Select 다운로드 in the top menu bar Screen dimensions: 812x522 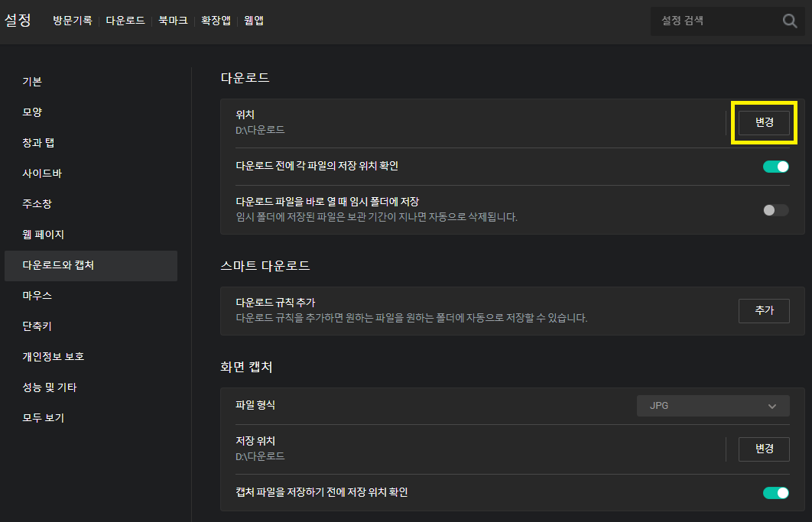point(125,21)
